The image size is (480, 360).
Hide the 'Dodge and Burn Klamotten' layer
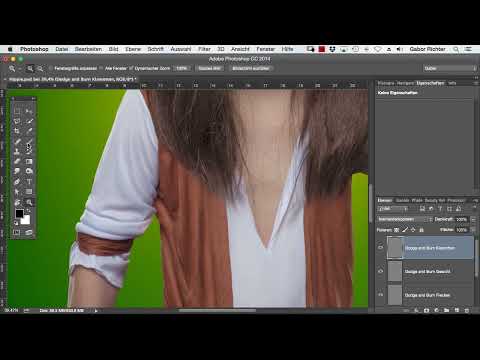click(x=380, y=248)
